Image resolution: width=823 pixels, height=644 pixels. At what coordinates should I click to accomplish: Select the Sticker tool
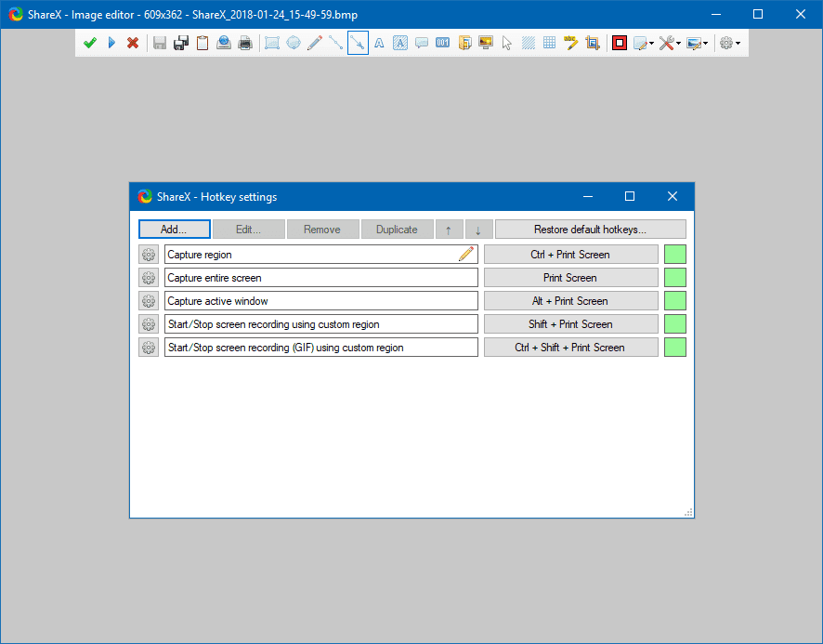[464, 43]
